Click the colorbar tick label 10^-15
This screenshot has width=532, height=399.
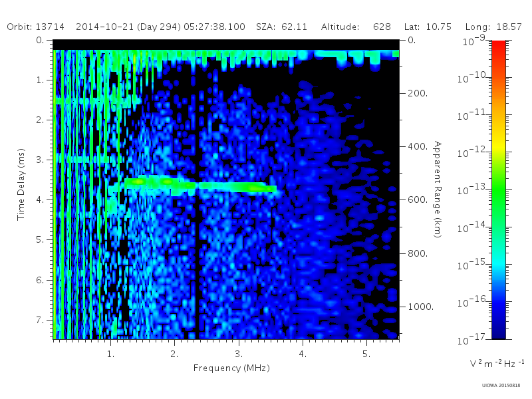coord(471,264)
